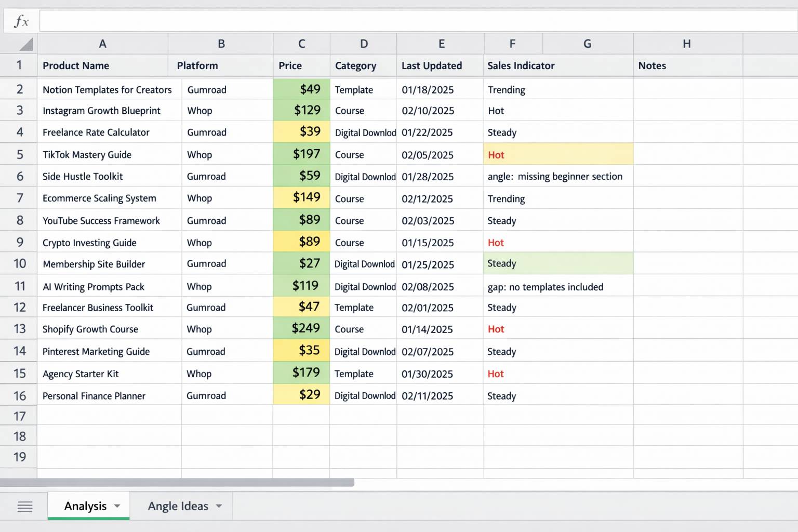
Task: Expand the Analysis tab dropdown arrow
Action: pyautogui.click(x=117, y=506)
